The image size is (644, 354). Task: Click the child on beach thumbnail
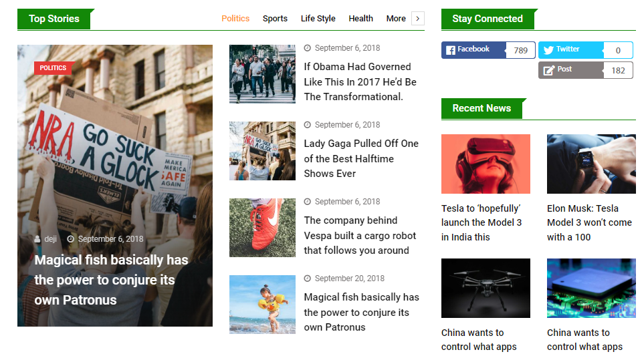point(262,305)
